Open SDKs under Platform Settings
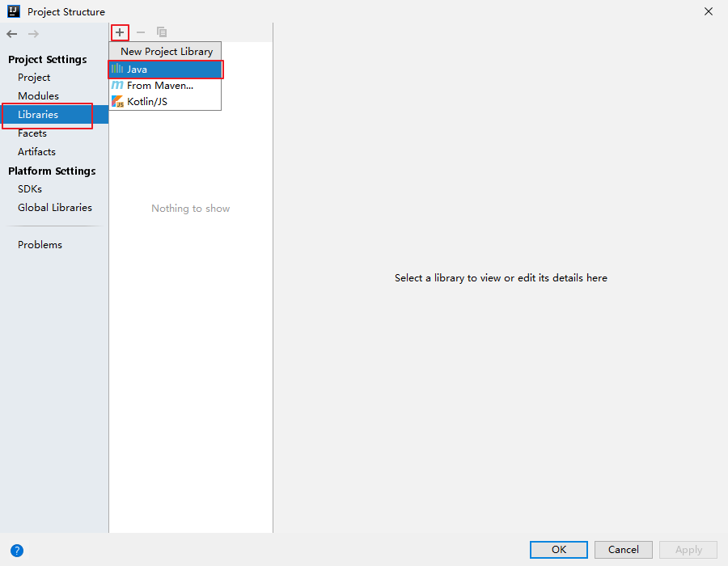 pos(30,189)
